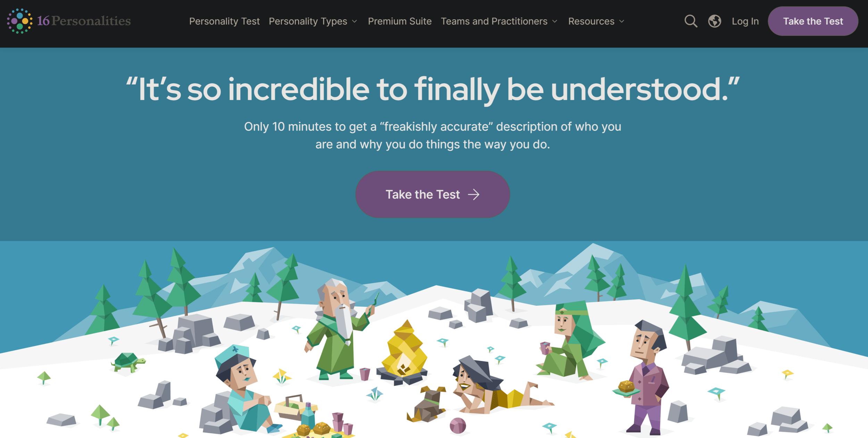The width and height of the screenshot is (868, 438).
Task: Open the search magnifier icon
Action: [x=691, y=21]
